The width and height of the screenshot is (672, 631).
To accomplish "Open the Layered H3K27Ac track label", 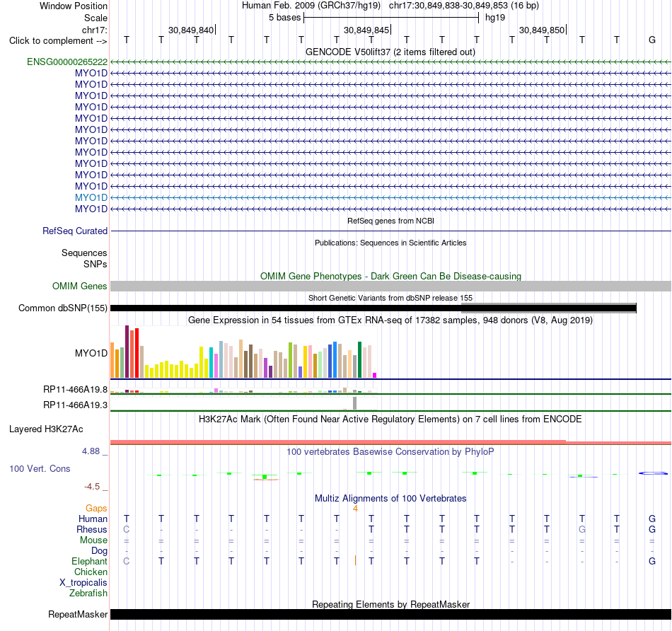I will point(46,429).
